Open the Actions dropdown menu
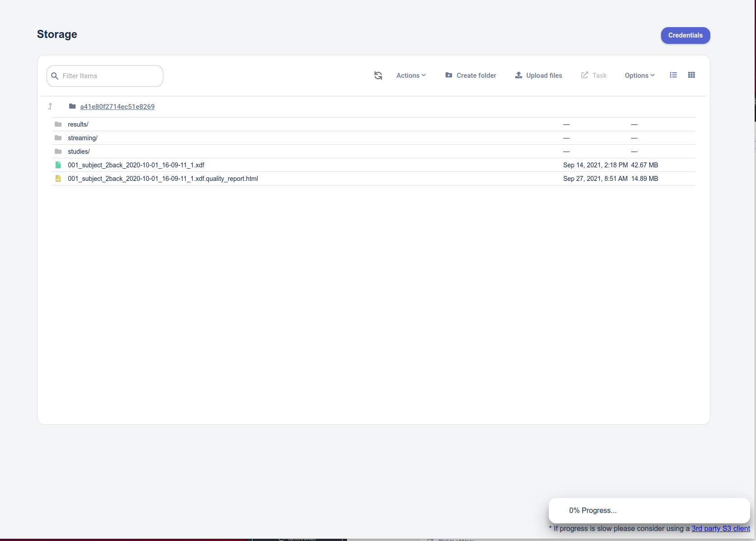The width and height of the screenshot is (756, 541). [x=411, y=76]
